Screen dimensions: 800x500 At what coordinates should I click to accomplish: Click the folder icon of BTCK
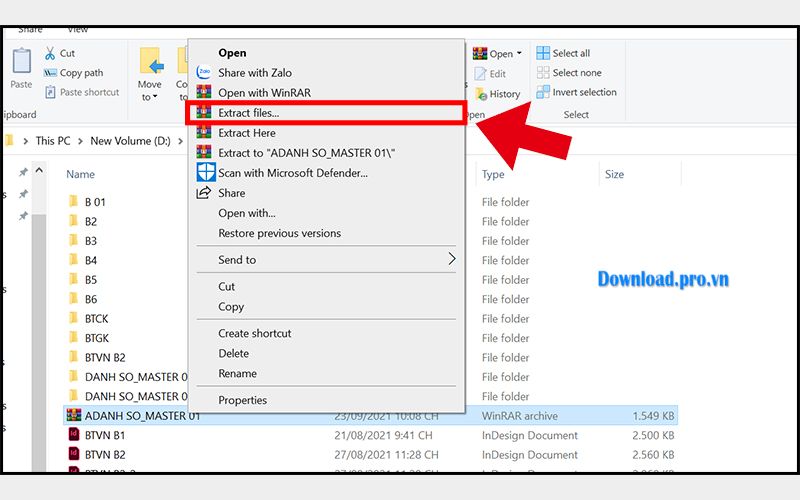click(x=73, y=318)
